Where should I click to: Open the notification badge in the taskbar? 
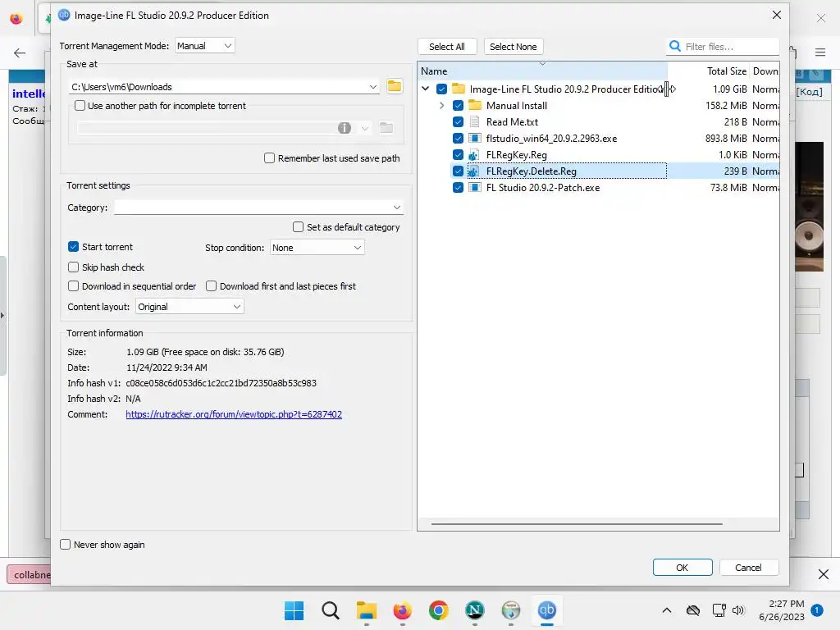point(816,610)
